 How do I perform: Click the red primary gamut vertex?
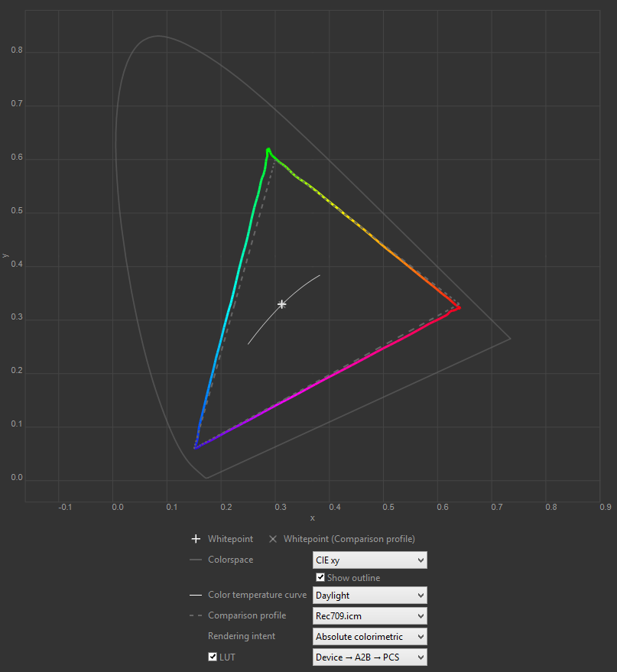point(459,307)
